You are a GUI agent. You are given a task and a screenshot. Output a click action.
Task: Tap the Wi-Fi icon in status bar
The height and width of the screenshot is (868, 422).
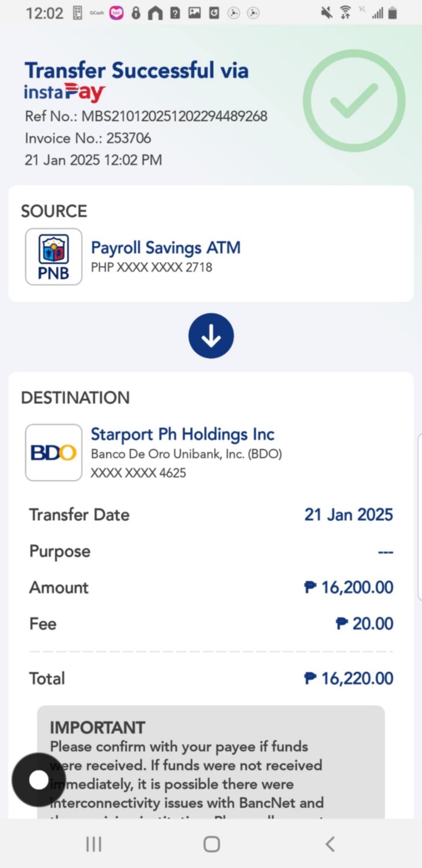345,12
